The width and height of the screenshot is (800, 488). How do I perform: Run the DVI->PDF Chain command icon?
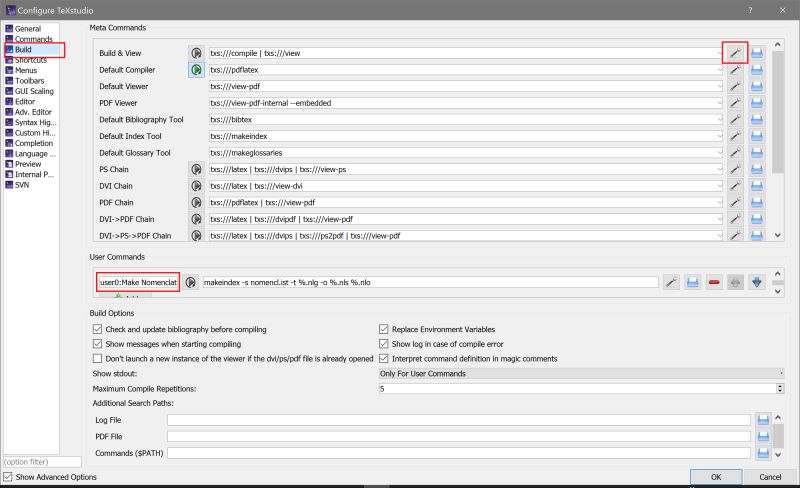pyautogui.click(x=196, y=219)
